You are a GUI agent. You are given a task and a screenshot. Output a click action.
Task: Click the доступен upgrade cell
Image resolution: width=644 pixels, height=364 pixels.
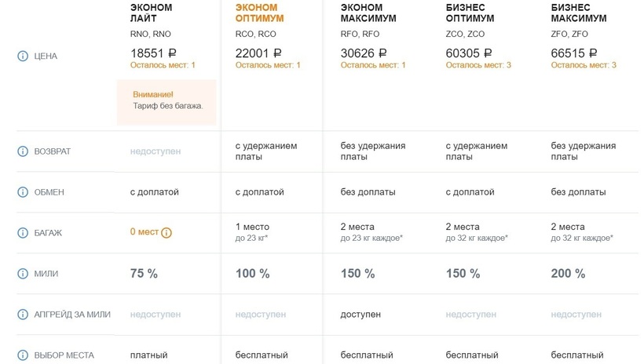click(x=360, y=315)
